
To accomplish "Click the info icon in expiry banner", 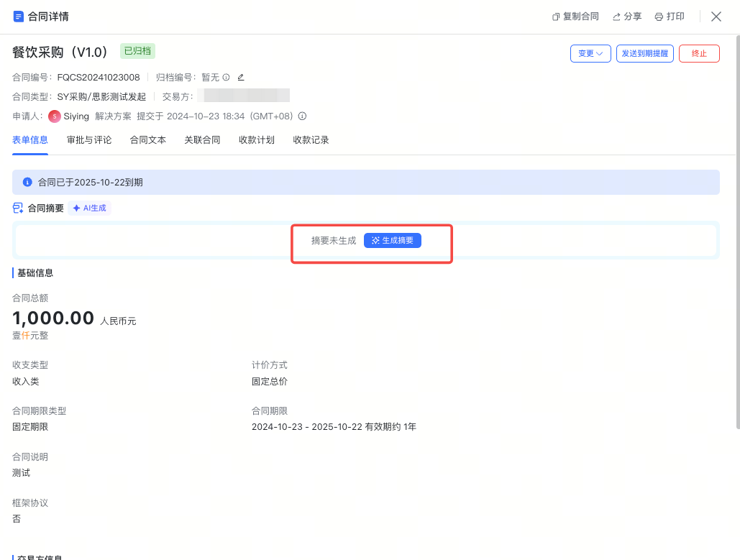I will coord(27,182).
